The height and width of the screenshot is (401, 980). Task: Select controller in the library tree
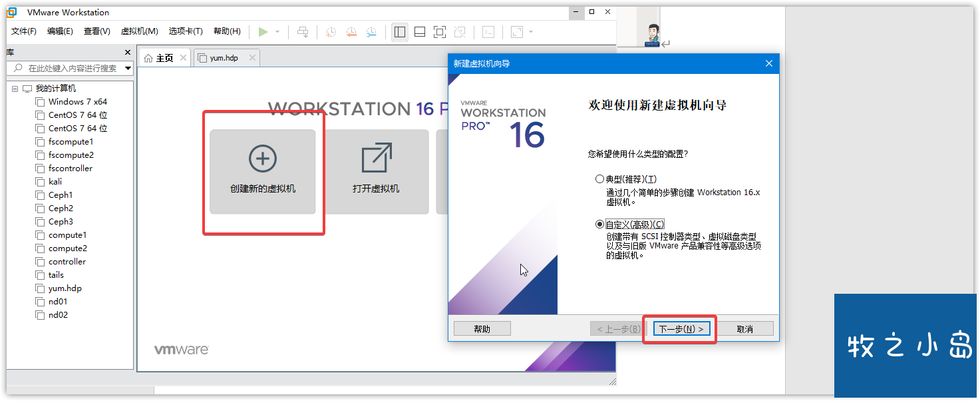click(67, 262)
